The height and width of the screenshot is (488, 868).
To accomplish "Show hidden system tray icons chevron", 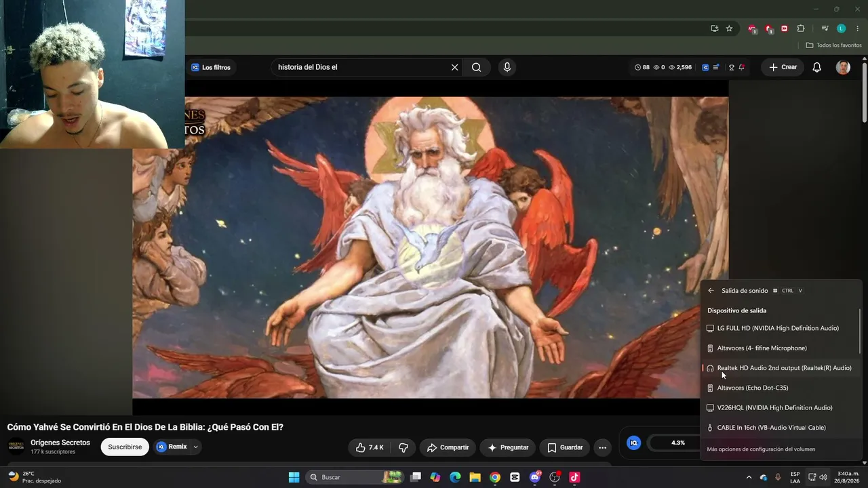I will pos(749,477).
